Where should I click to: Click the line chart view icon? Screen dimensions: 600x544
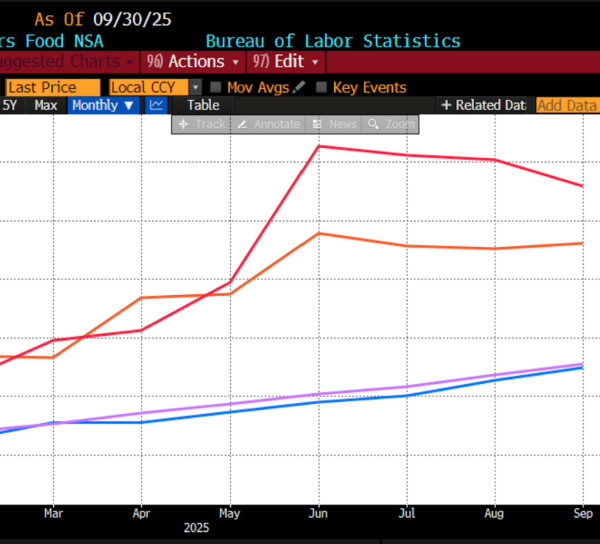tap(157, 105)
